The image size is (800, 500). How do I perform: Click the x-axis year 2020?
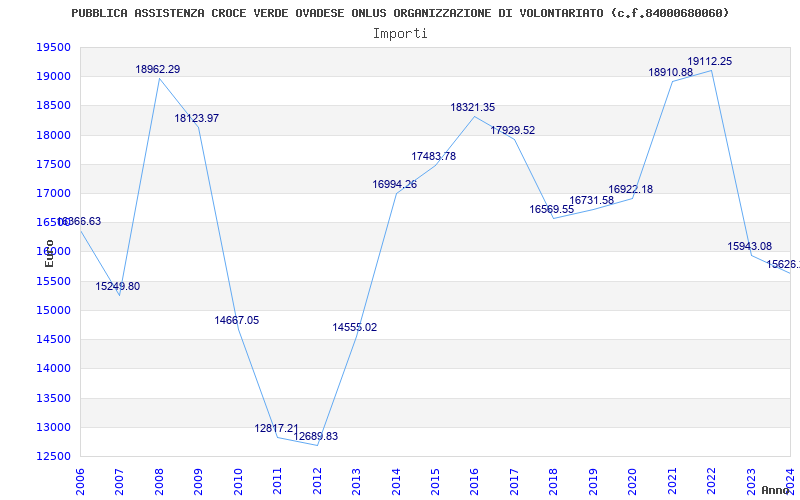click(x=632, y=481)
